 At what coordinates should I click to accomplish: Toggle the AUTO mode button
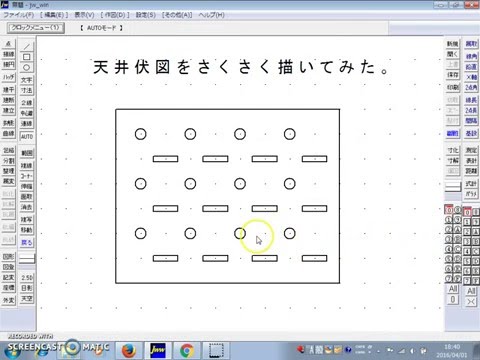tap(27, 136)
